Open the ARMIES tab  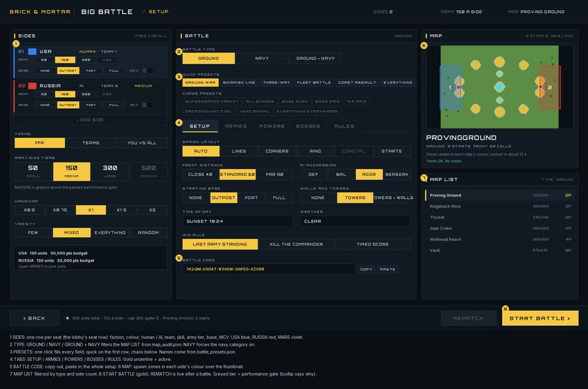pyautogui.click(x=236, y=126)
